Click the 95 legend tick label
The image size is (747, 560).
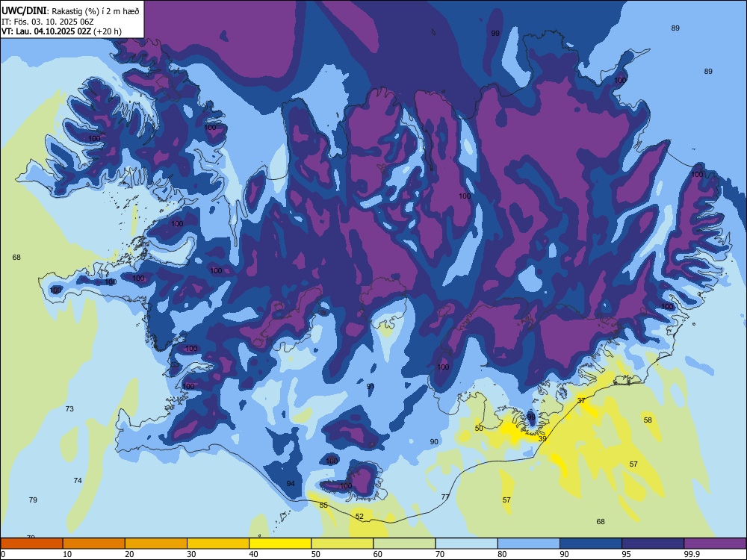[x=627, y=554]
